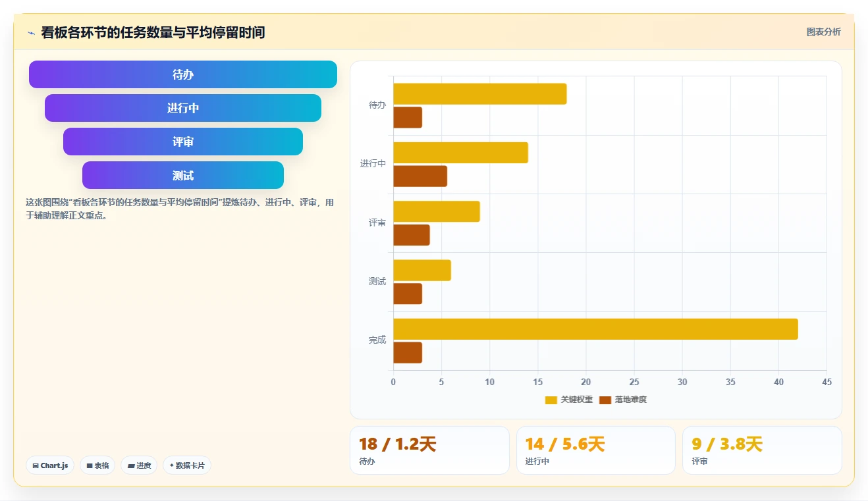Toggle the 关键权重 legend entry
The width and height of the screenshot is (868, 501).
(x=569, y=400)
